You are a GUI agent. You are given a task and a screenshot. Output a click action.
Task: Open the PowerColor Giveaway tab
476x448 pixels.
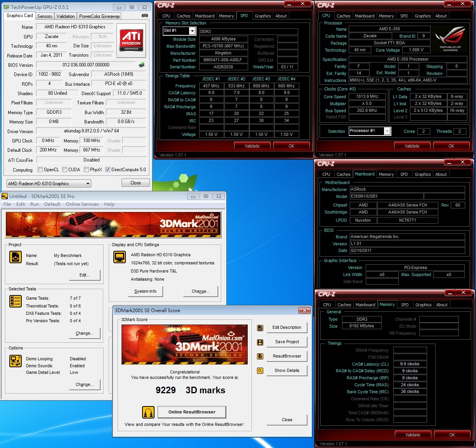click(99, 16)
